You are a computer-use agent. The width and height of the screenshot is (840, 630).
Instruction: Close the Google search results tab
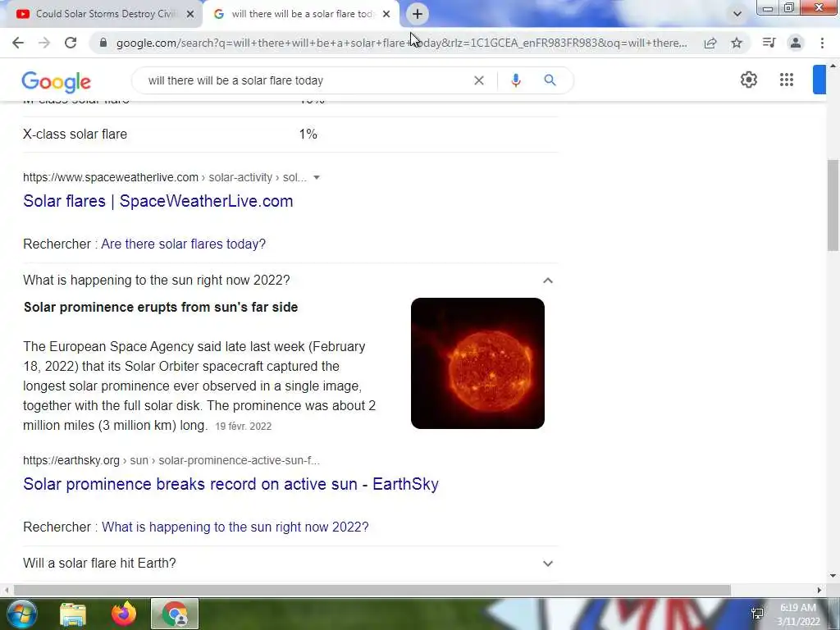coord(386,14)
